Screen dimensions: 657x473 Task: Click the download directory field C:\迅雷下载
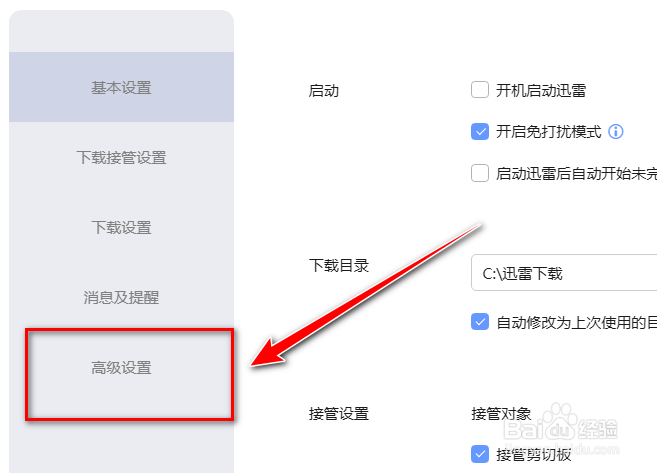[x=564, y=272]
